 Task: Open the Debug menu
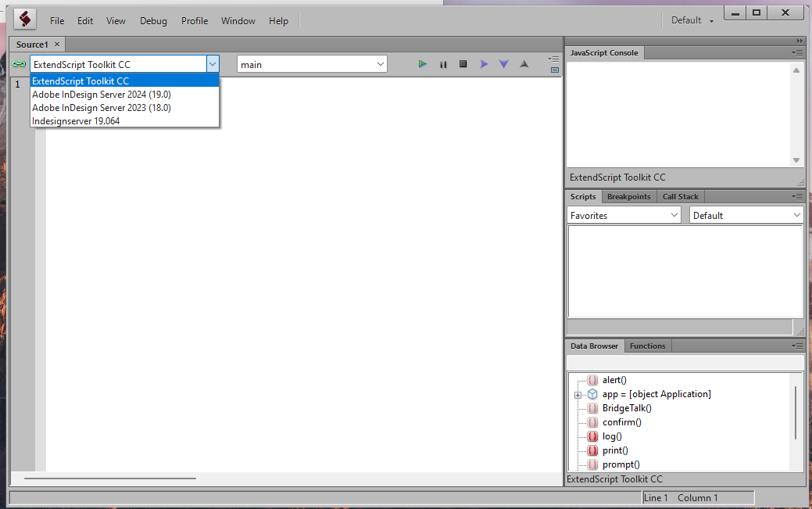[x=153, y=21]
